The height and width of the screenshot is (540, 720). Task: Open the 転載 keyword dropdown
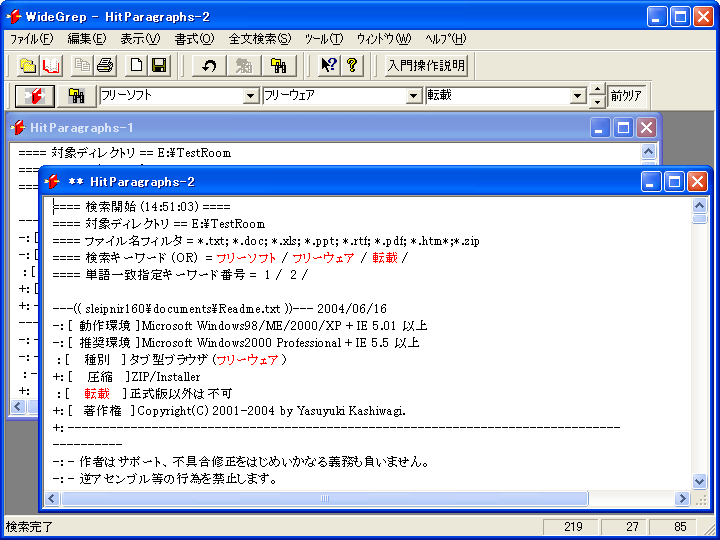coord(576,96)
